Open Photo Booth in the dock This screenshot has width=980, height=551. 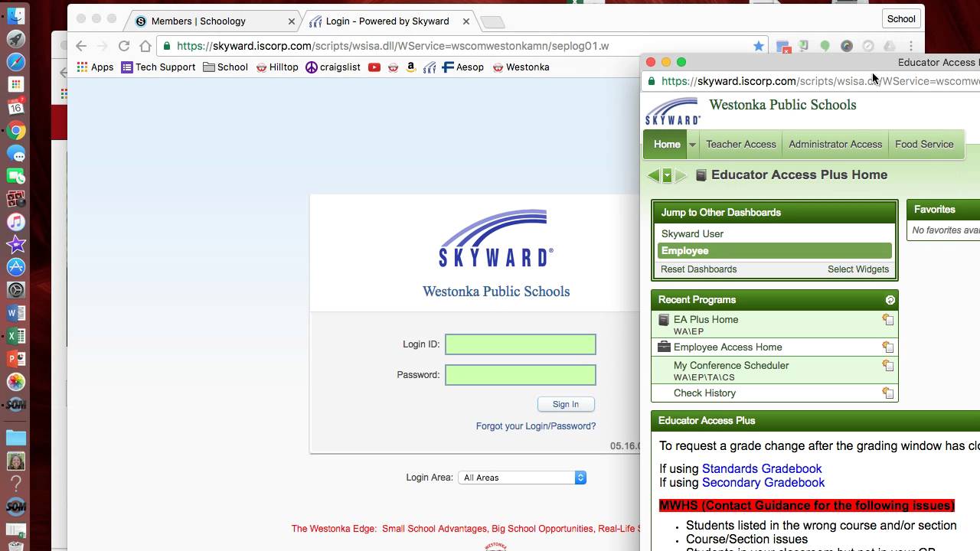pyautogui.click(x=16, y=199)
